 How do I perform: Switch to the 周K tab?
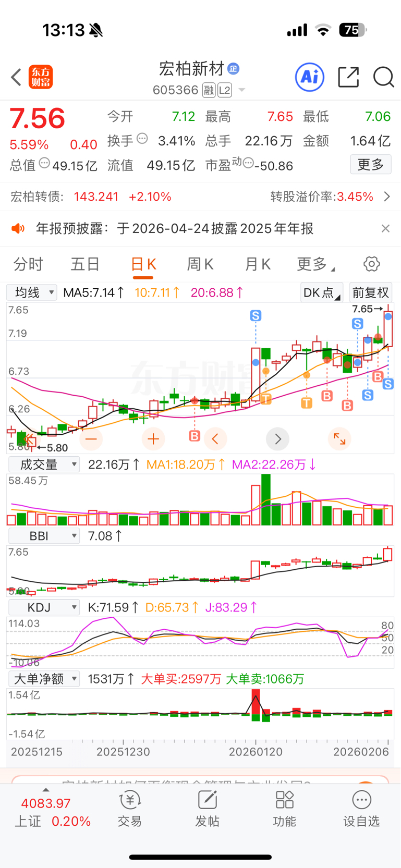click(x=200, y=264)
